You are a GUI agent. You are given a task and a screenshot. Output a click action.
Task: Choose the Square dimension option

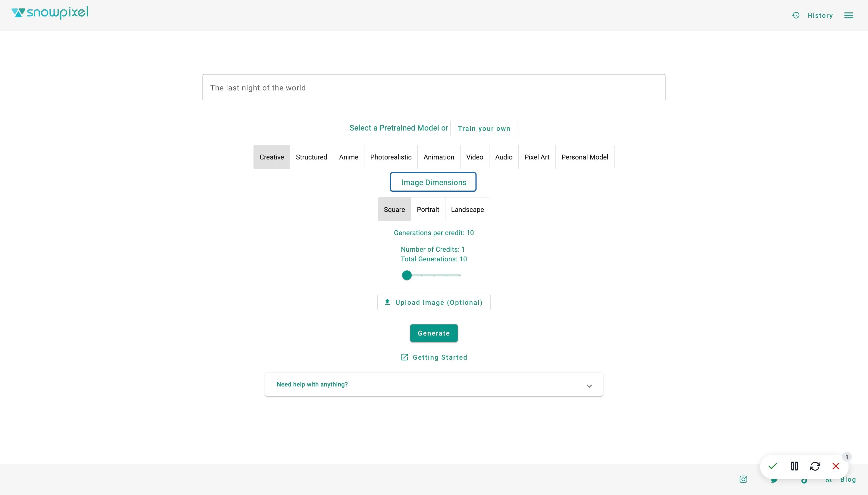coord(394,210)
